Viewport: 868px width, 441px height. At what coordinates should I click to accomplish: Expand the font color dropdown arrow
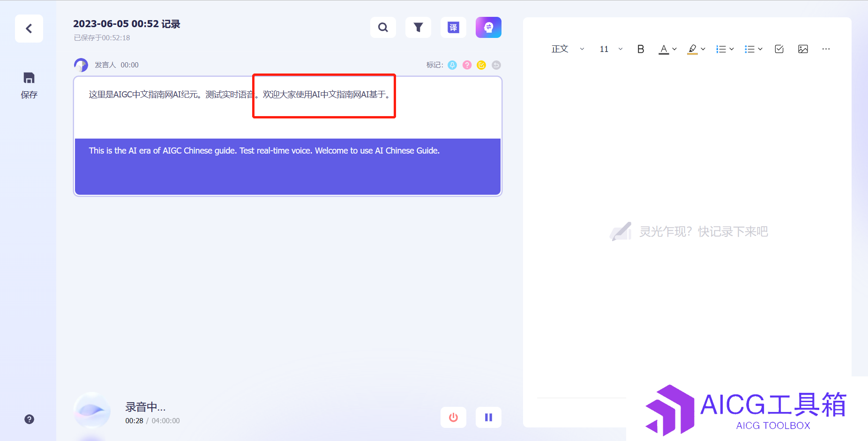pyautogui.click(x=674, y=49)
